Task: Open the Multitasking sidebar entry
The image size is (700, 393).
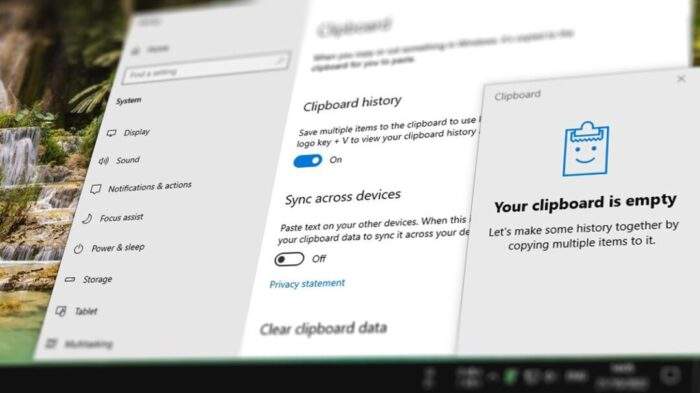Action: click(x=79, y=343)
